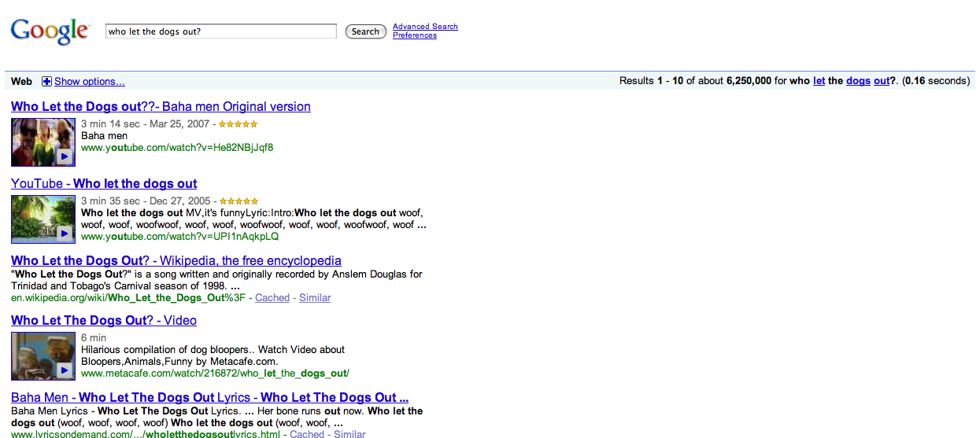Open the Baha men Original version result title
This screenshot has width=980, height=438.
coord(161,107)
